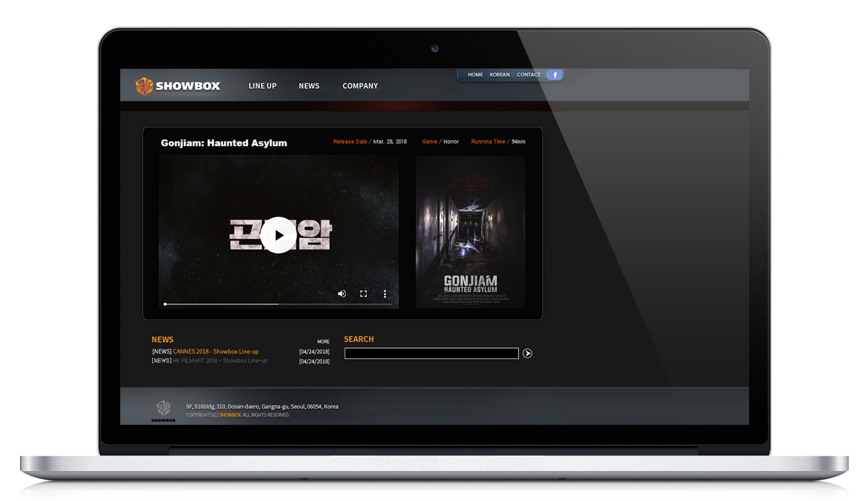Play the Gonjiam trailer video
This screenshot has height=501, width=868.
[x=278, y=235]
